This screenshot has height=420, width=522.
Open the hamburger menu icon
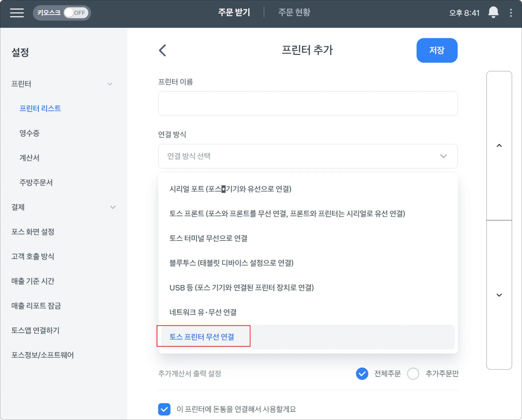17,12
